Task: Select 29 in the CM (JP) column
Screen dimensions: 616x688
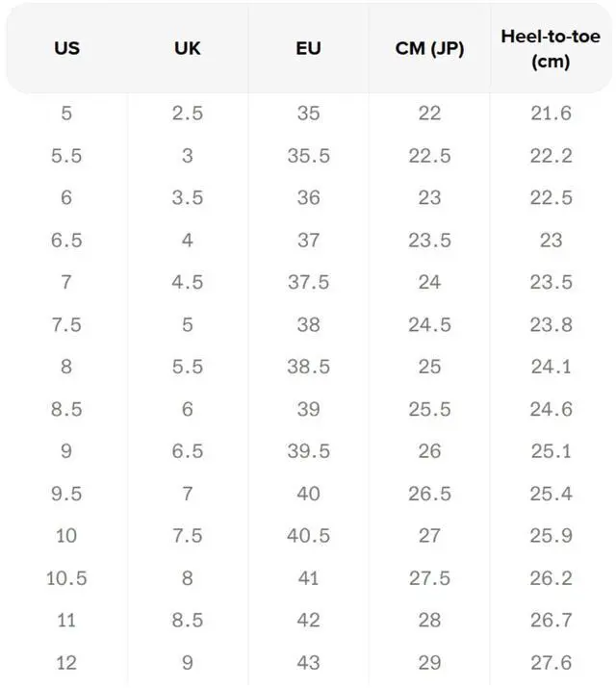Action: click(x=429, y=663)
